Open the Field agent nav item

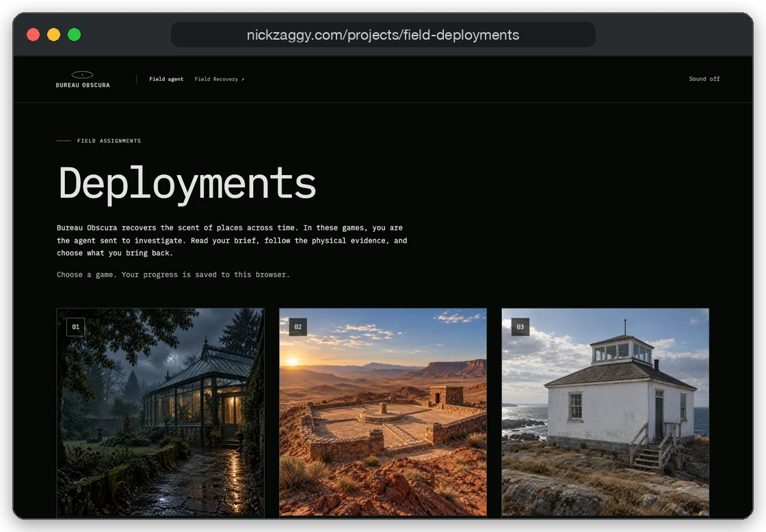[166, 79]
